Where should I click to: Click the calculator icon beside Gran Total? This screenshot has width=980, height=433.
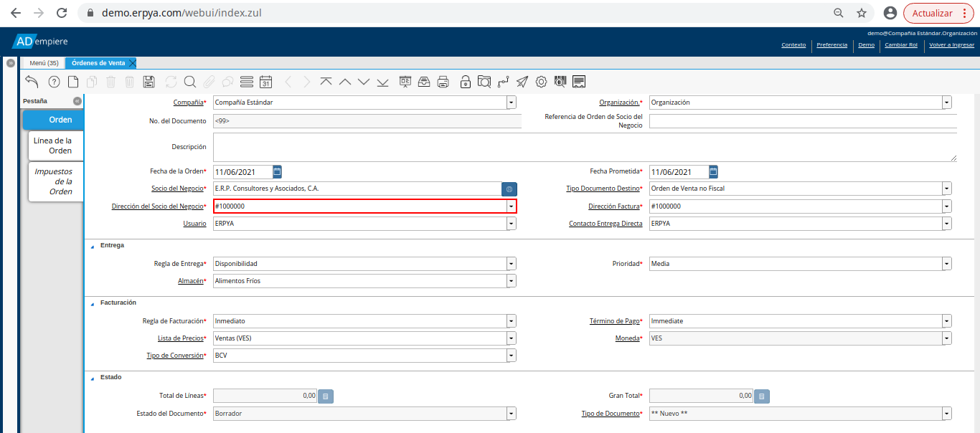[761, 396]
